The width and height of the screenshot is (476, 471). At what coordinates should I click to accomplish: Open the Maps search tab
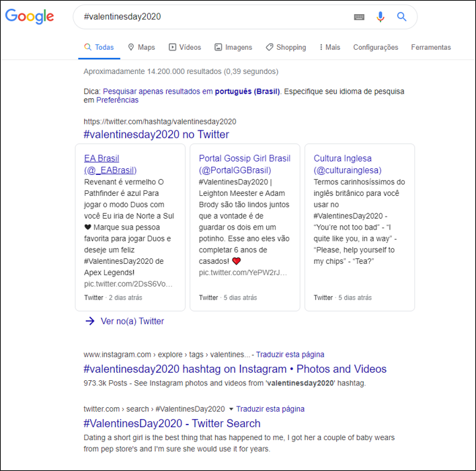point(141,47)
